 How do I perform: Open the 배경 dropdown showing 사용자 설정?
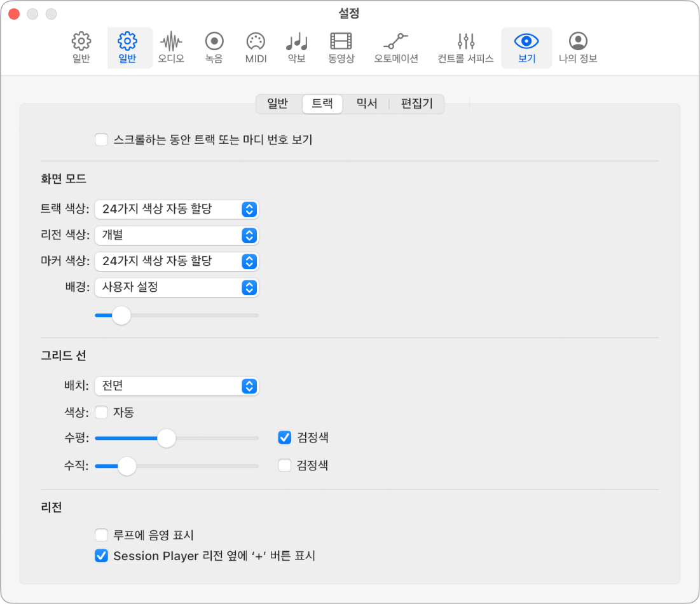(177, 287)
